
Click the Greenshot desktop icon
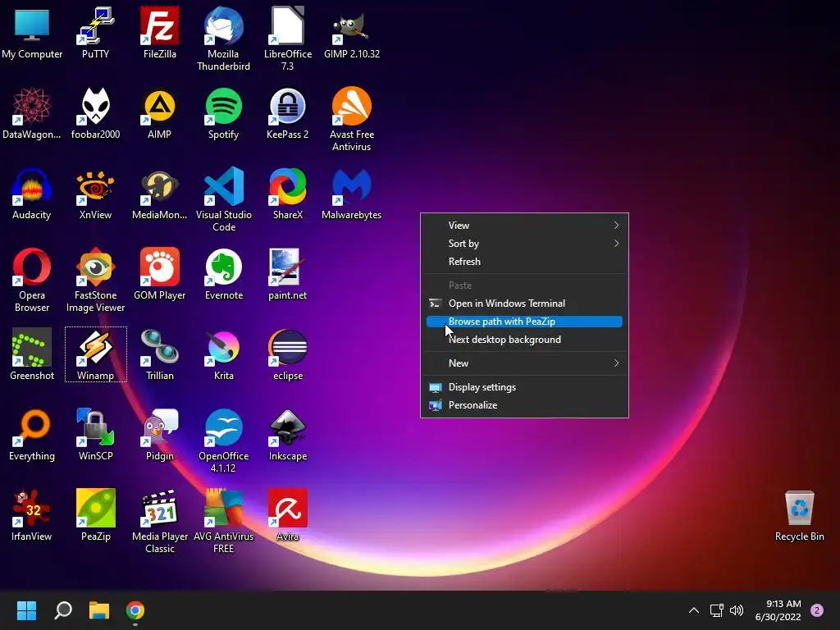[x=32, y=354]
